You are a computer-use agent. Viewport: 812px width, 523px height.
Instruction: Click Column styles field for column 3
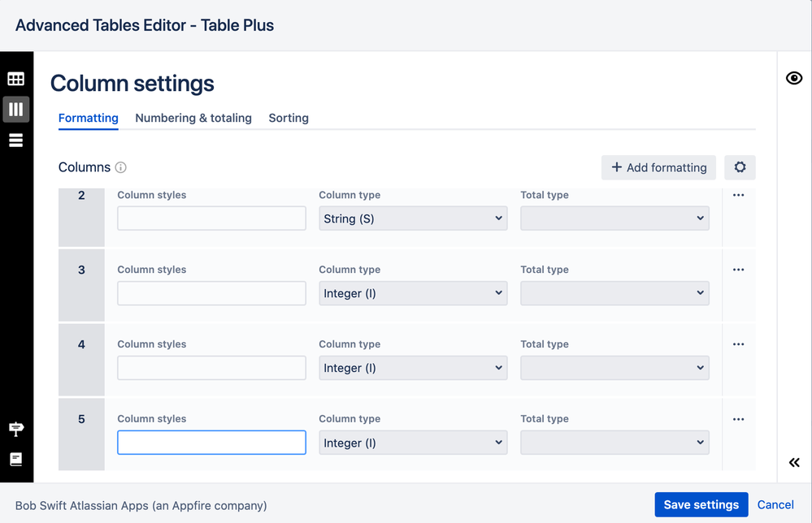pyautogui.click(x=211, y=293)
